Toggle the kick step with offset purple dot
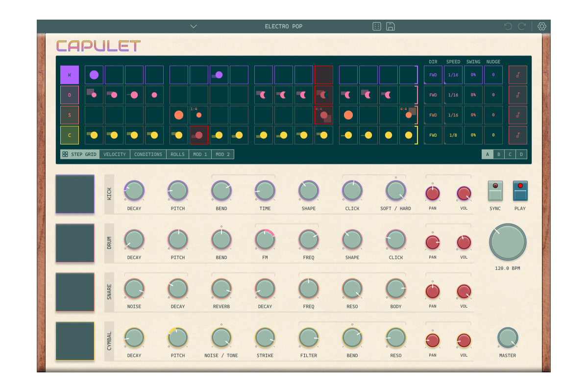 219,75
